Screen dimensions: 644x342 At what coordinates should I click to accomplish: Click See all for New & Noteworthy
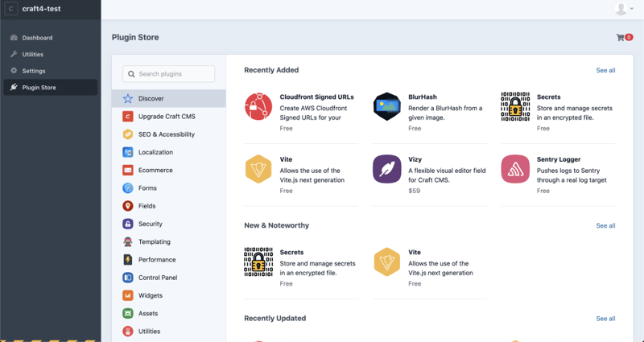pyautogui.click(x=605, y=226)
